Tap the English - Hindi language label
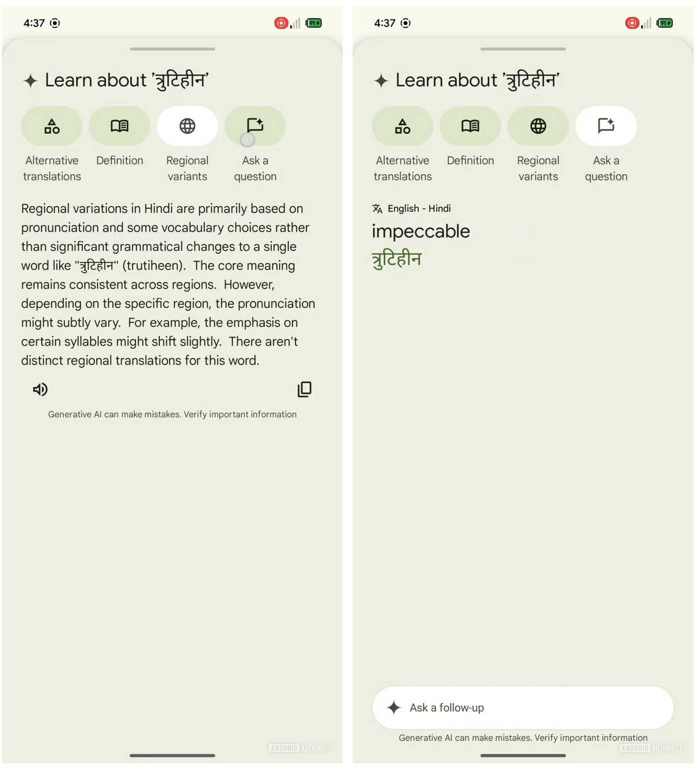This screenshot has width=700, height=771. coord(419,209)
